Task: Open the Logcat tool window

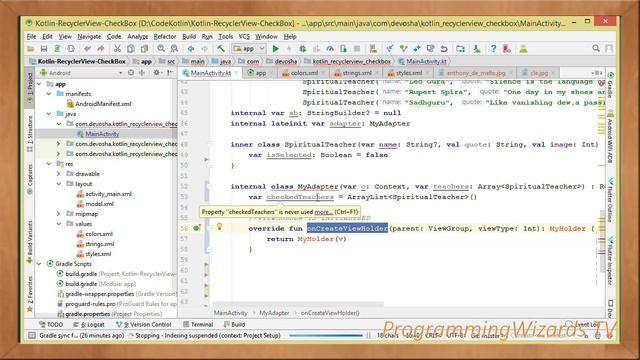Action: click(89, 324)
